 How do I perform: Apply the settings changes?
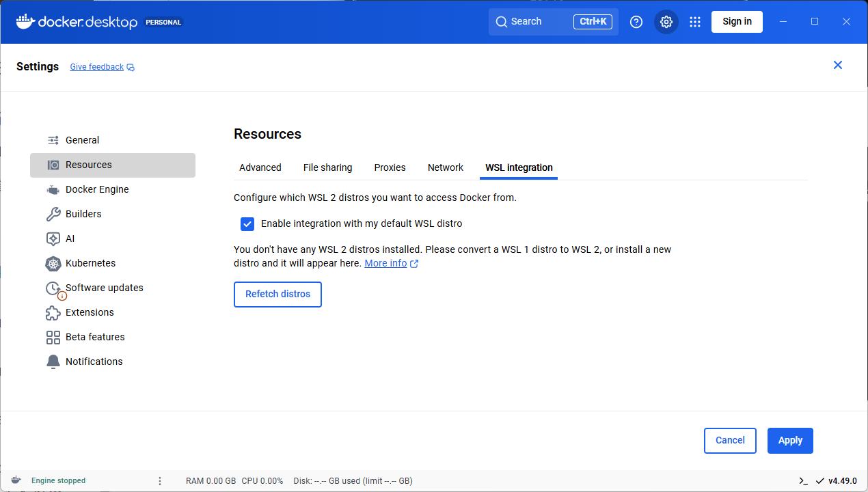pyautogui.click(x=790, y=441)
